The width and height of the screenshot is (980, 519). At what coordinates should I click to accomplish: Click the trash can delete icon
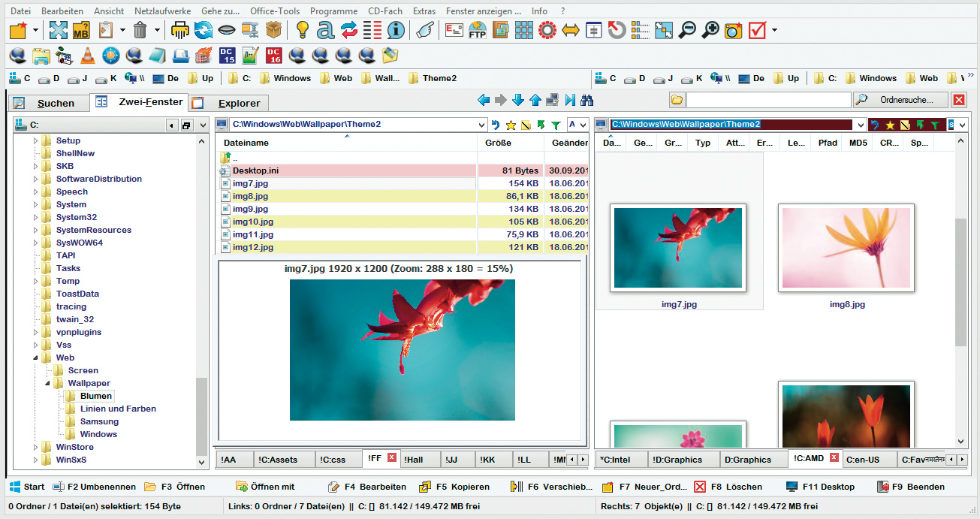[140, 30]
